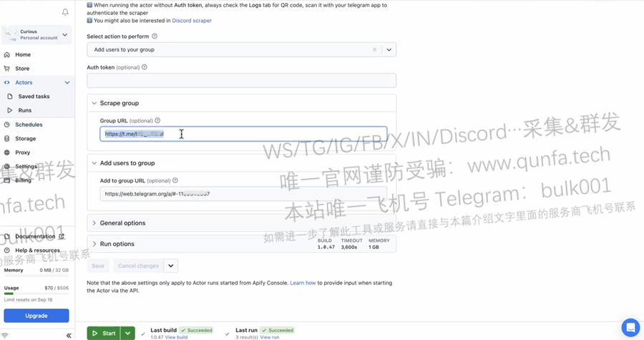Click the Documentation external-link icon
This screenshot has width=644, height=340.
click(62, 236)
